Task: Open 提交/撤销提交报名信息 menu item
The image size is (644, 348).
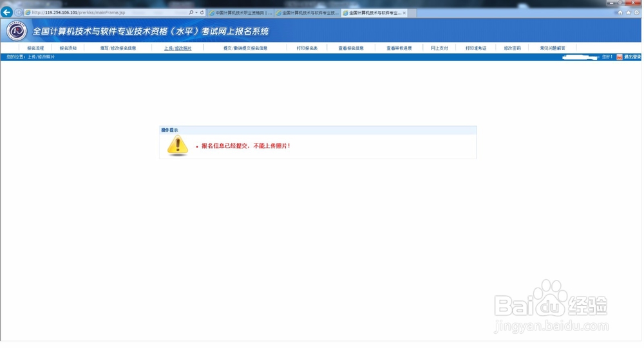Action: point(245,48)
